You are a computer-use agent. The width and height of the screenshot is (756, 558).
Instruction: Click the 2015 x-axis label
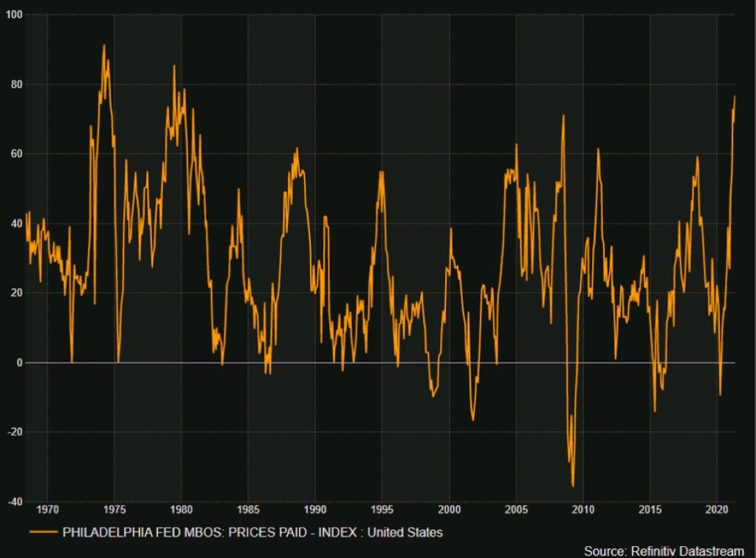650,509
